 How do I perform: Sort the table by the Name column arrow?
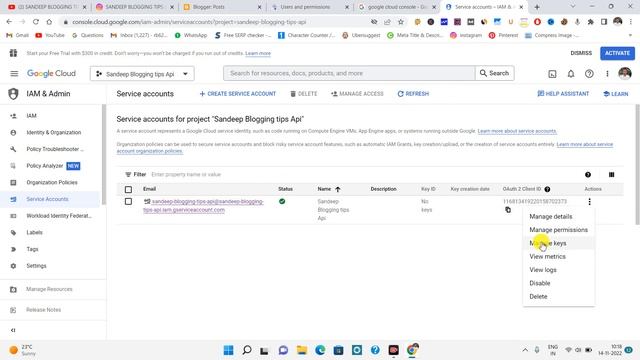pos(338,189)
